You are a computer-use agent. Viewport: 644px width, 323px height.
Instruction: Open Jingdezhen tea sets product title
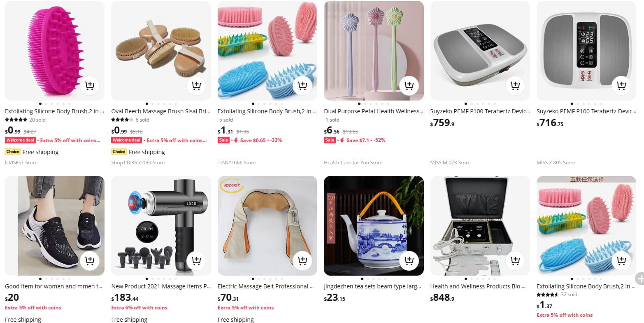pos(372,286)
